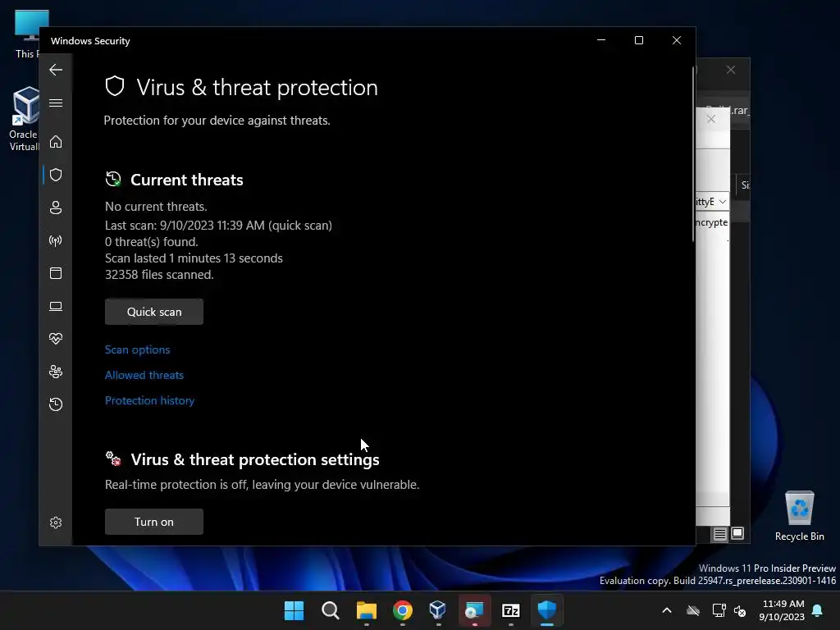Image resolution: width=840 pixels, height=630 pixels.
Task: Open the Windows Start menu
Action: pyautogui.click(x=294, y=610)
